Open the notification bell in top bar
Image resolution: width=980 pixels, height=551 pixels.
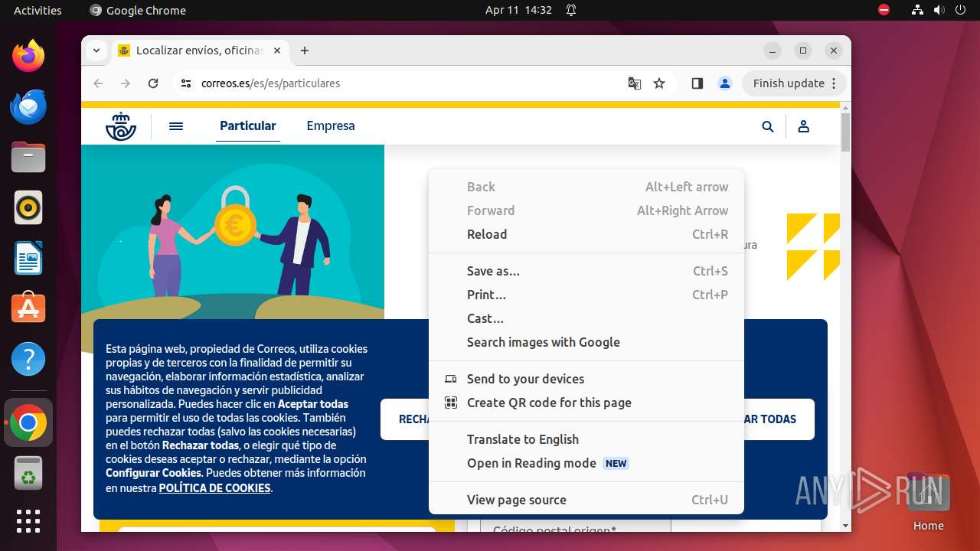[571, 10]
